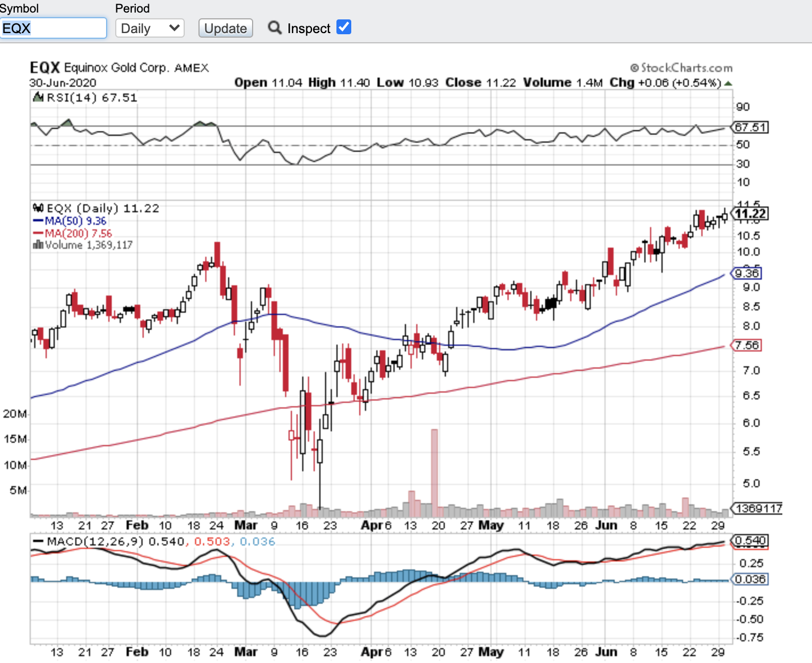
Task: Click the tall April 20 volume spike bar
Action: (435, 472)
